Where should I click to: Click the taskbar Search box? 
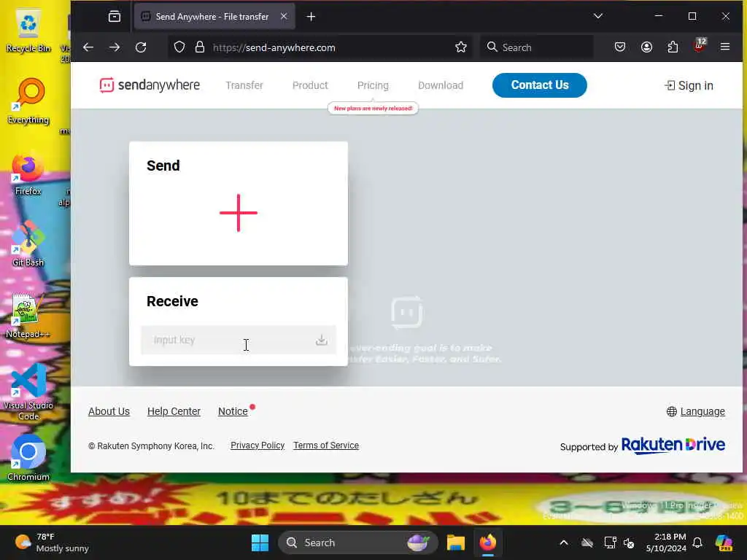coord(357,542)
